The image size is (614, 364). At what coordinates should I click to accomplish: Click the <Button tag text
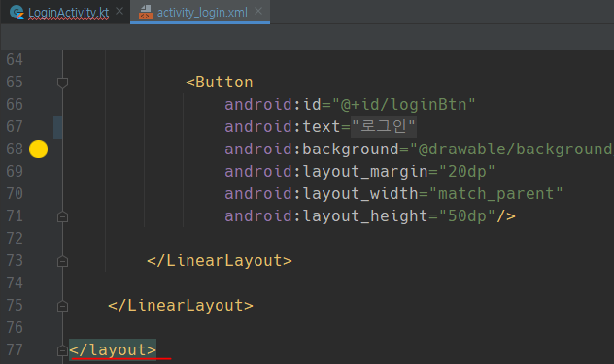point(220,83)
